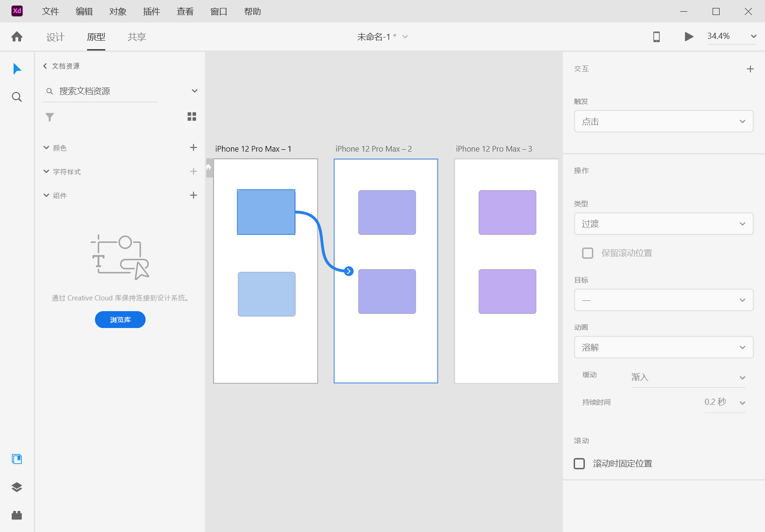Add a component with the plus
The height and width of the screenshot is (532, 765).
(193, 195)
